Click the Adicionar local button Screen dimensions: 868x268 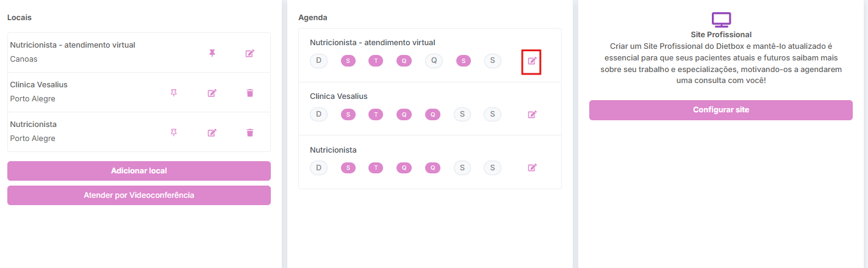[x=139, y=171]
